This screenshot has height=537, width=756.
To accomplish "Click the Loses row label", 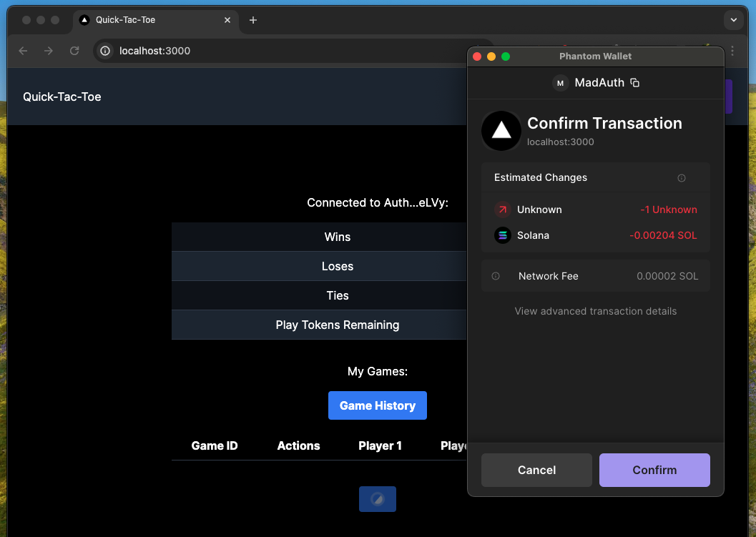I will coord(338,267).
